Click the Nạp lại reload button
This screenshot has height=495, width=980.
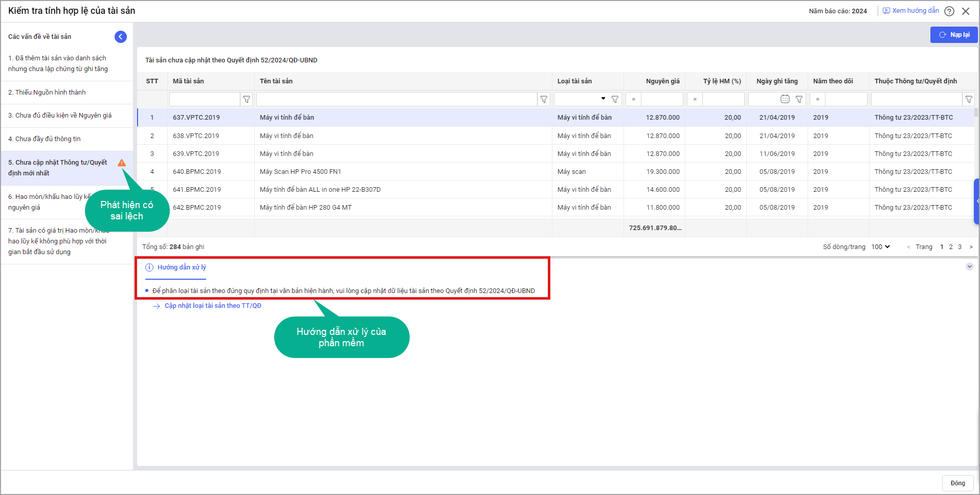coord(954,35)
